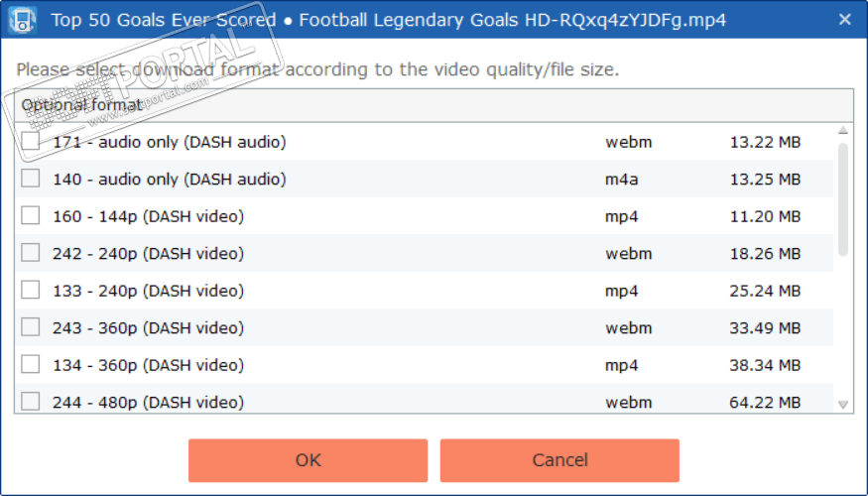Click the 38.34 MB file size entry
The height and width of the screenshot is (496, 868).
(x=765, y=365)
